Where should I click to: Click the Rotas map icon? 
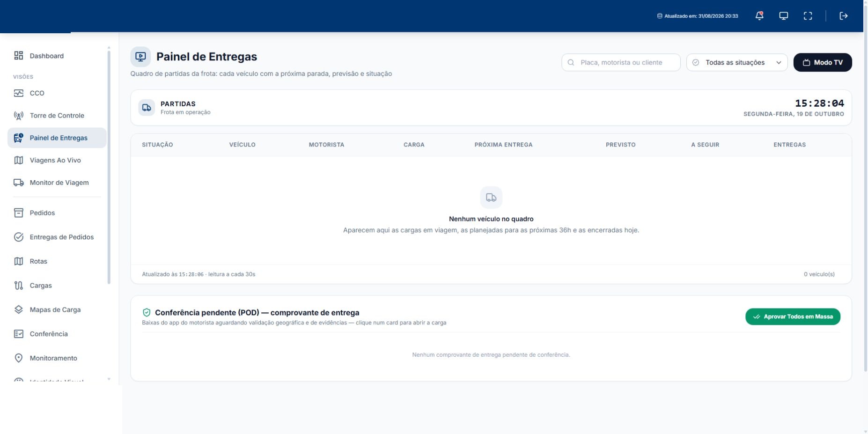click(x=19, y=261)
